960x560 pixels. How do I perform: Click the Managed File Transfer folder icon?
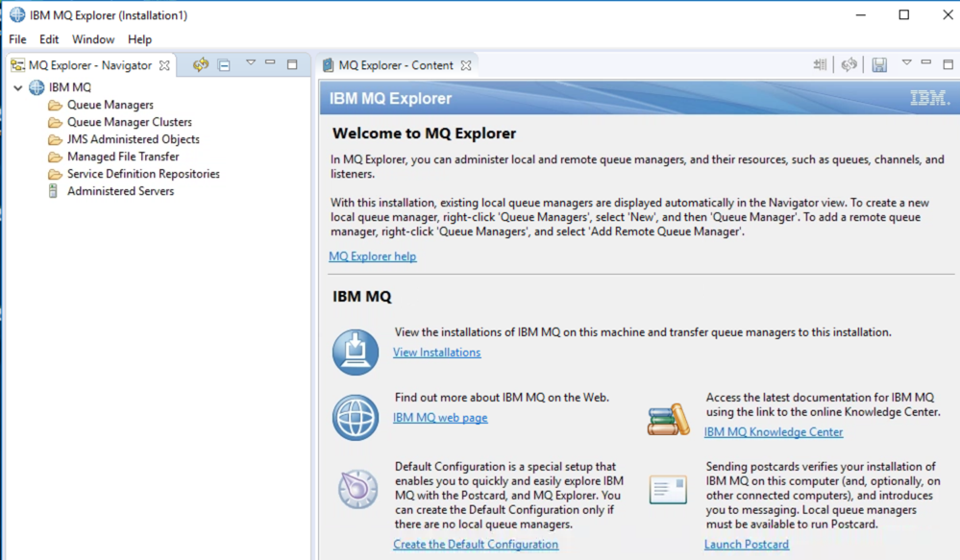[55, 157]
